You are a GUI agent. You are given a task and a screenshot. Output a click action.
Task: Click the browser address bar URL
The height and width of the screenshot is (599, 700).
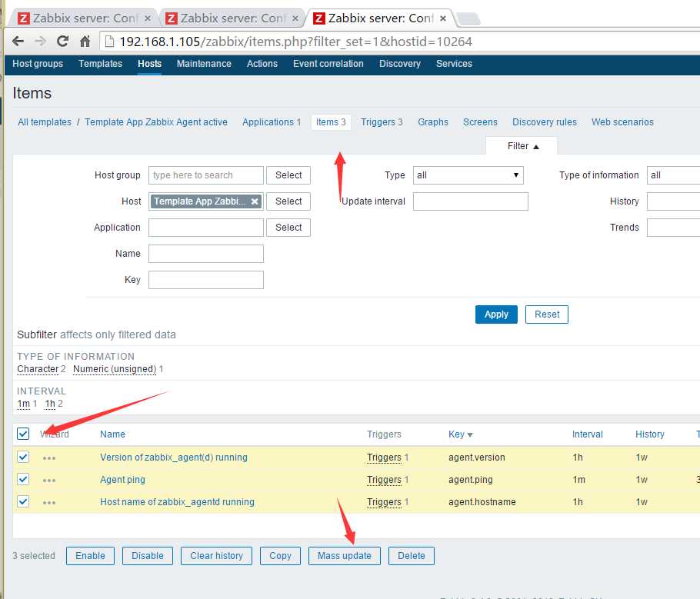[295, 42]
